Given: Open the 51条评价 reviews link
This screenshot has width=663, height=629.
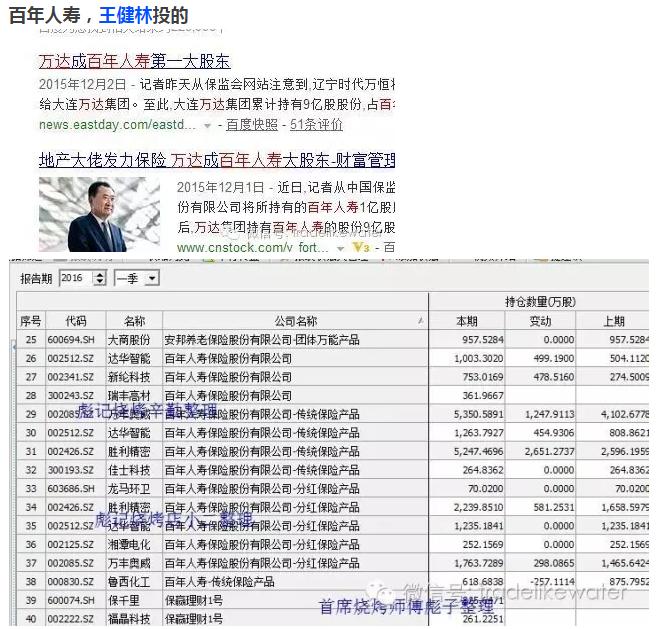Looking at the screenshot, I should tap(316, 125).
